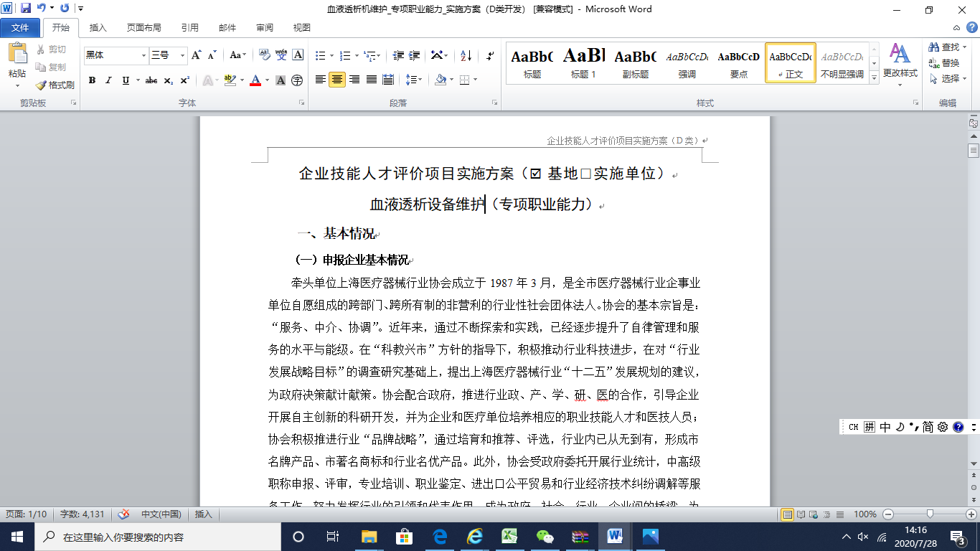Apply strikethrough with the abc icon
The width and height of the screenshot is (980, 551).
pyautogui.click(x=151, y=80)
